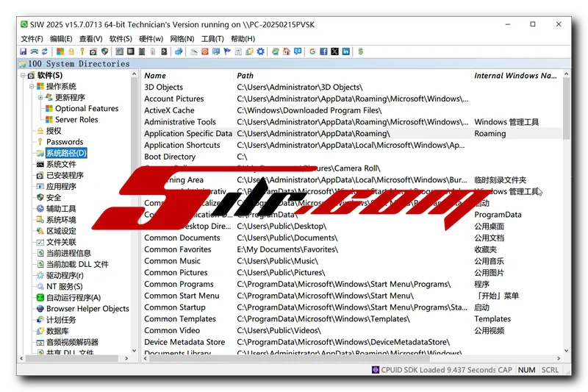
Task: Click the CPUID SDK status bar icon
Action: click(376, 370)
